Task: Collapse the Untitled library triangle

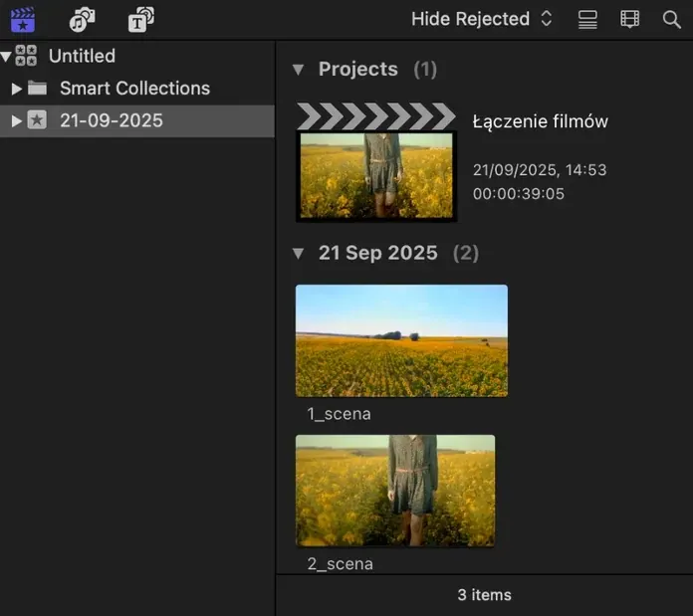Action: [6, 56]
